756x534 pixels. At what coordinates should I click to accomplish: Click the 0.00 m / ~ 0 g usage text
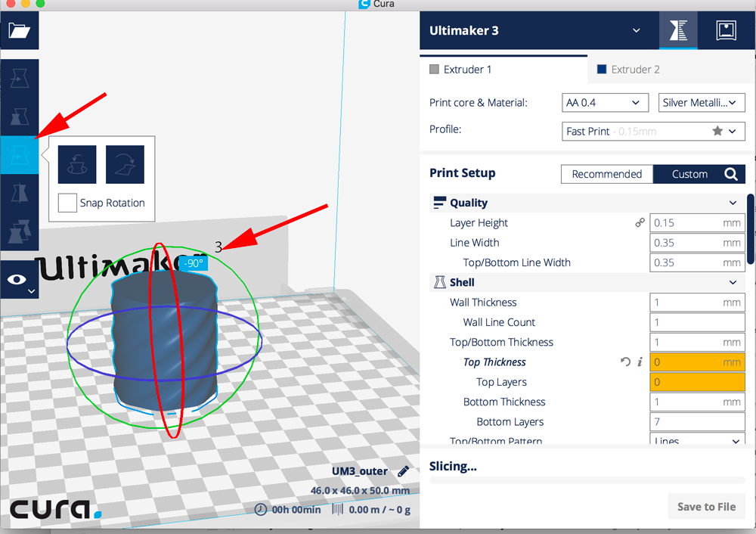pyautogui.click(x=380, y=509)
